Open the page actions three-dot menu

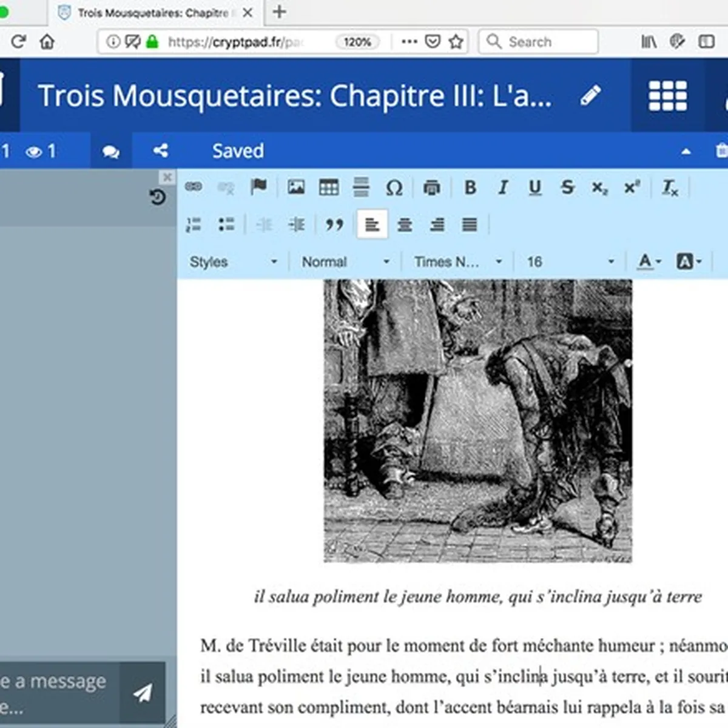click(x=409, y=41)
